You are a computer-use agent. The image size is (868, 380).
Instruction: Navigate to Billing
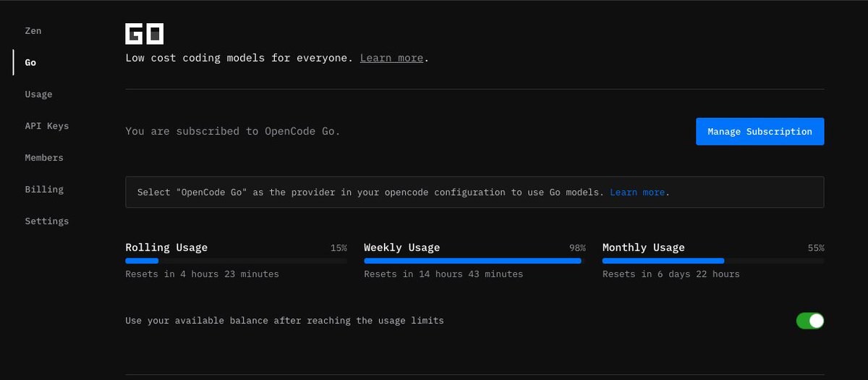tap(44, 190)
